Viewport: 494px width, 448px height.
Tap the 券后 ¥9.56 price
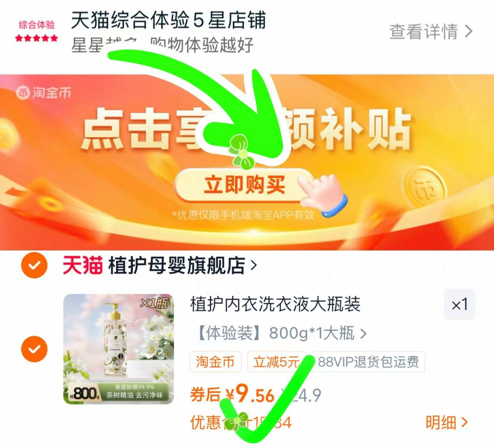[232, 394]
